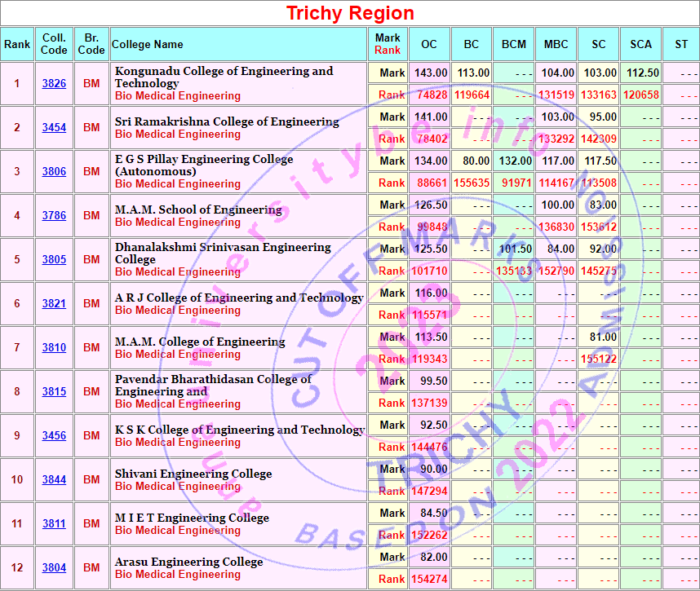Follow the 3844 college code link

(x=54, y=480)
